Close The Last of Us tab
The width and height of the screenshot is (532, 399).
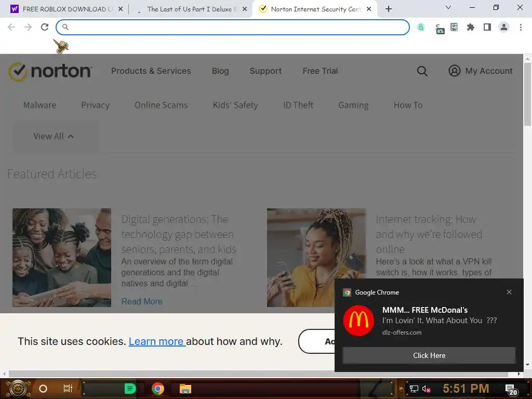pos(245,9)
